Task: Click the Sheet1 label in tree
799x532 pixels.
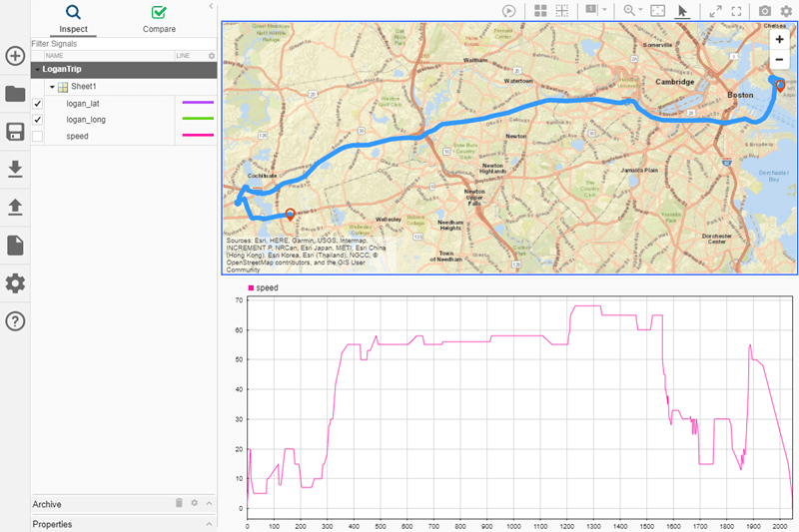Action: point(84,86)
